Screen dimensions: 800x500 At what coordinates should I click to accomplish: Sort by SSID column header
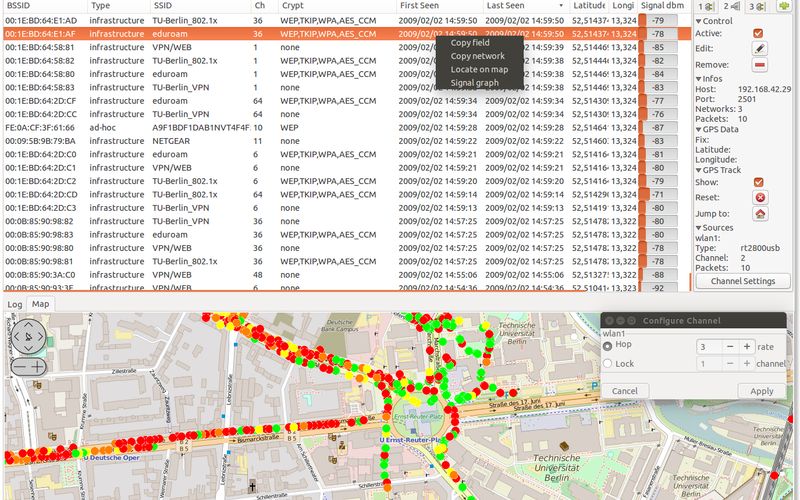point(201,6)
